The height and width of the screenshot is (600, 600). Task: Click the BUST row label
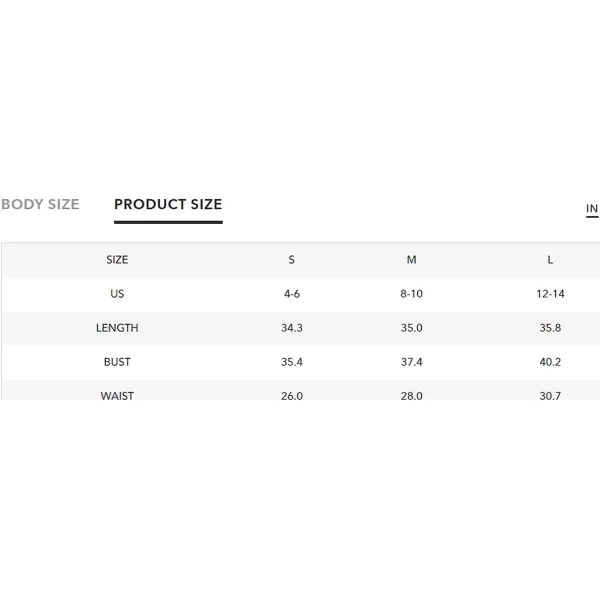coord(117,362)
